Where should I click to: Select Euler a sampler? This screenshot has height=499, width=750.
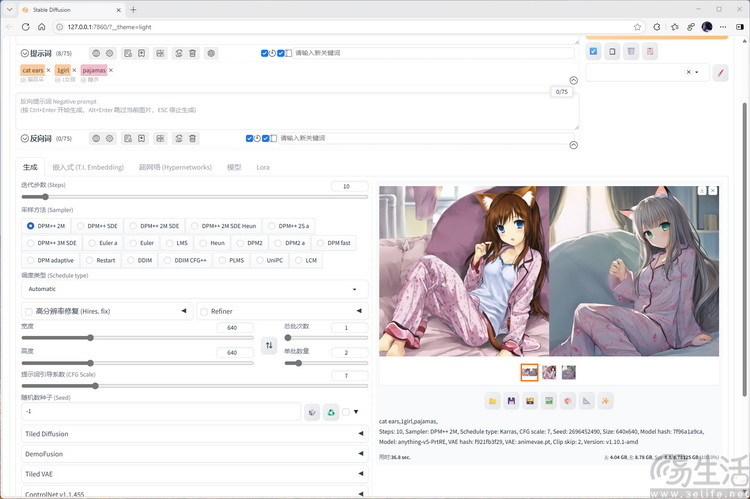pyautogui.click(x=103, y=243)
